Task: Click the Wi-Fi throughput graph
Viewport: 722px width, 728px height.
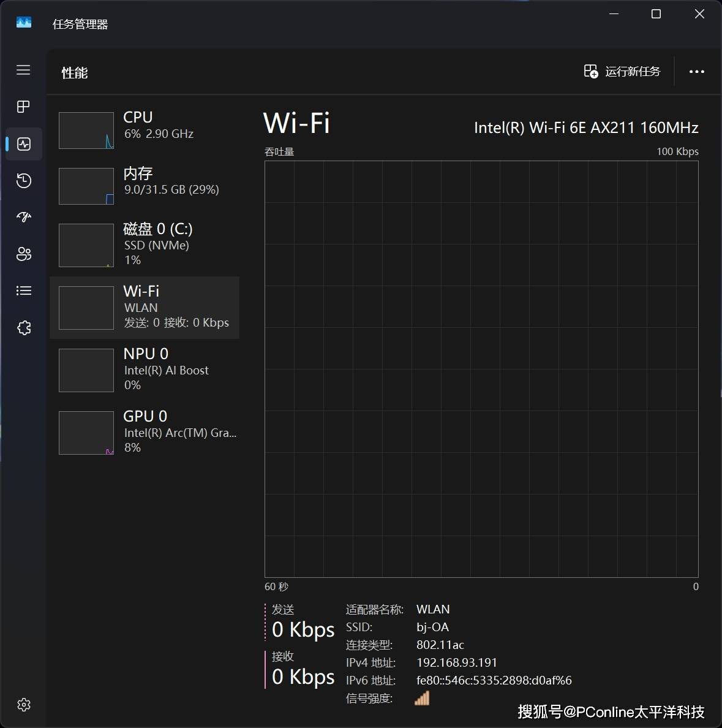Action: [481, 369]
